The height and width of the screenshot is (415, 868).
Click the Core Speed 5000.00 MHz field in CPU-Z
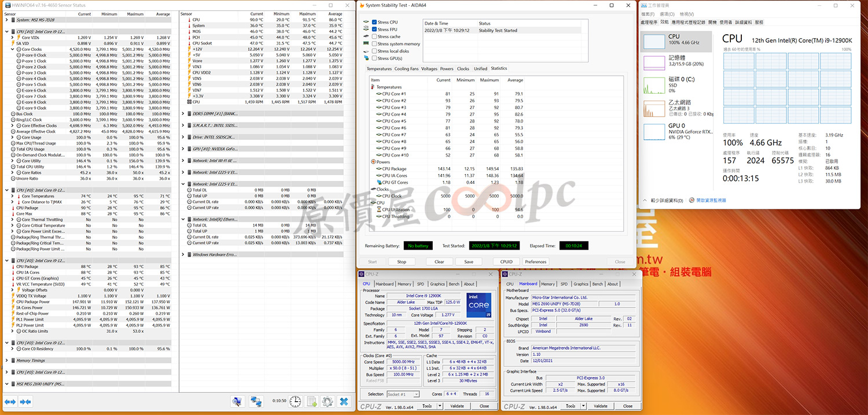(x=403, y=362)
